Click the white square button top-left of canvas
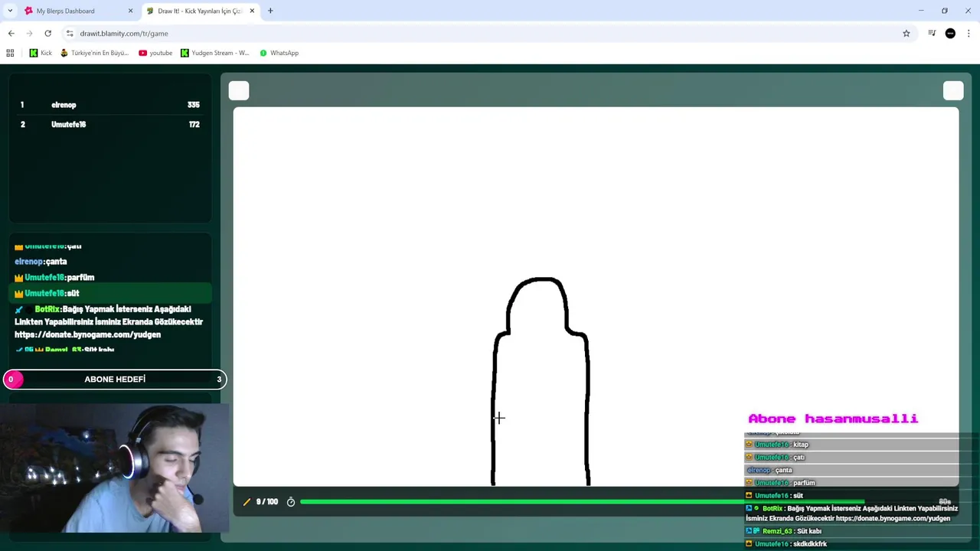Image resolution: width=980 pixels, height=551 pixels. tap(239, 91)
